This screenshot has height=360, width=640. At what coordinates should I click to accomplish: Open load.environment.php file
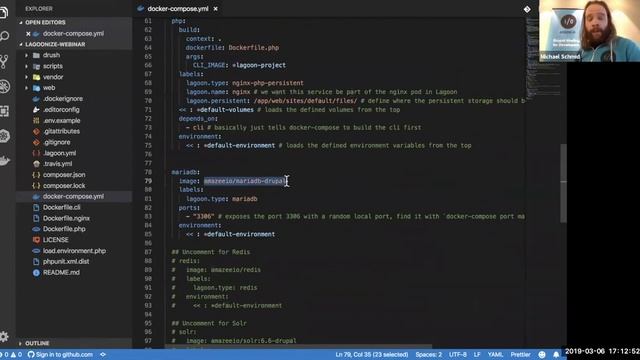click(x=74, y=251)
